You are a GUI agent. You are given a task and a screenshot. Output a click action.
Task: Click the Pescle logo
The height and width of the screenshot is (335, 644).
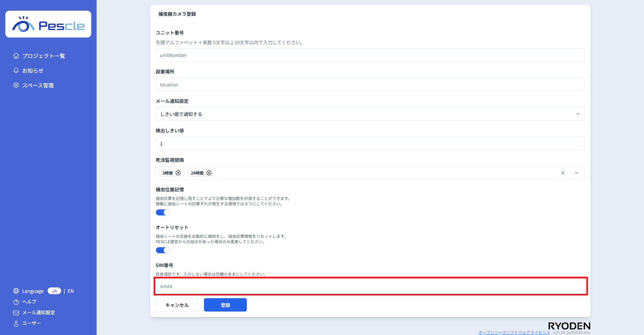pyautogui.click(x=48, y=24)
